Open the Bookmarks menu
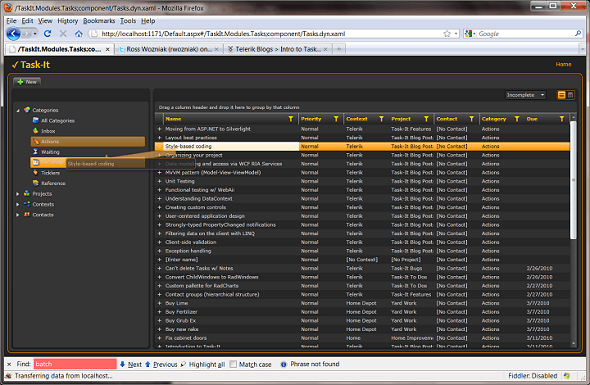Screen dimensions: 590x385 [x=99, y=21]
